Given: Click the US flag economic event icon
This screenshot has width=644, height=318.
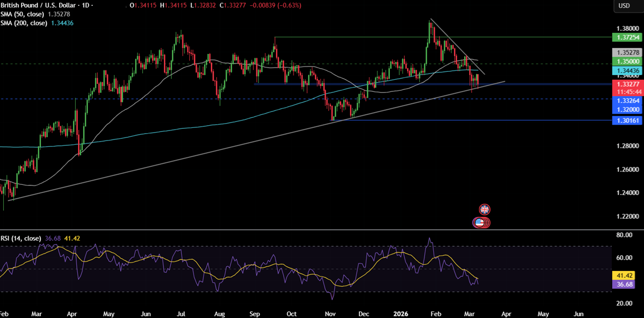Looking at the screenshot, I should [x=481, y=222].
